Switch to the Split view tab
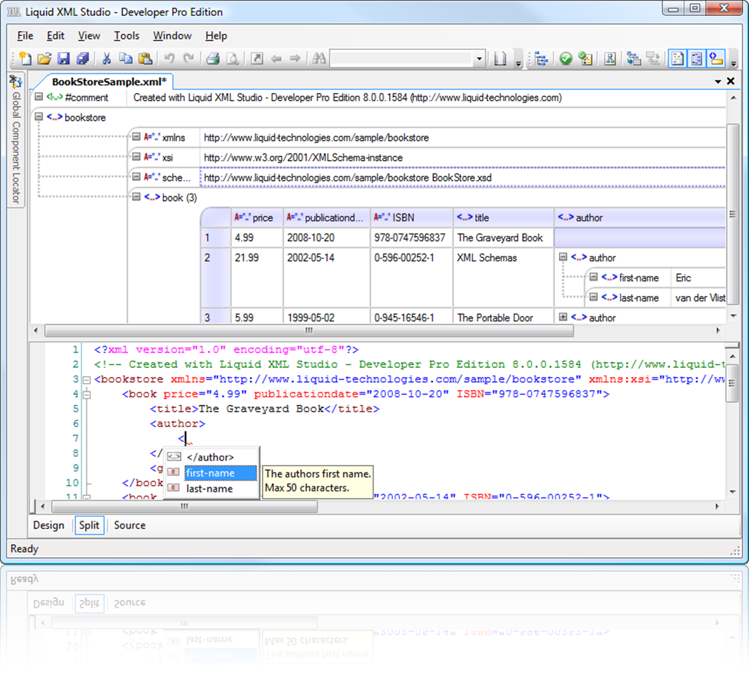The height and width of the screenshot is (700, 749). (x=89, y=525)
